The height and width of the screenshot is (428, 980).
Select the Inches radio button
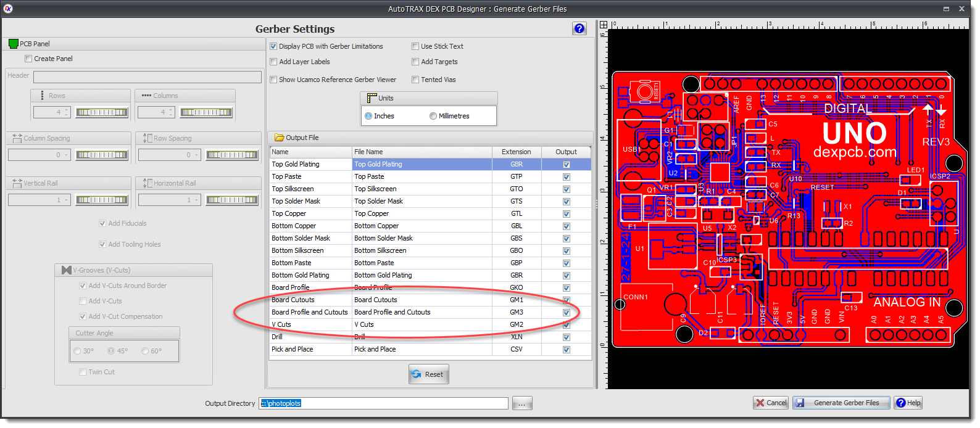tap(368, 116)
